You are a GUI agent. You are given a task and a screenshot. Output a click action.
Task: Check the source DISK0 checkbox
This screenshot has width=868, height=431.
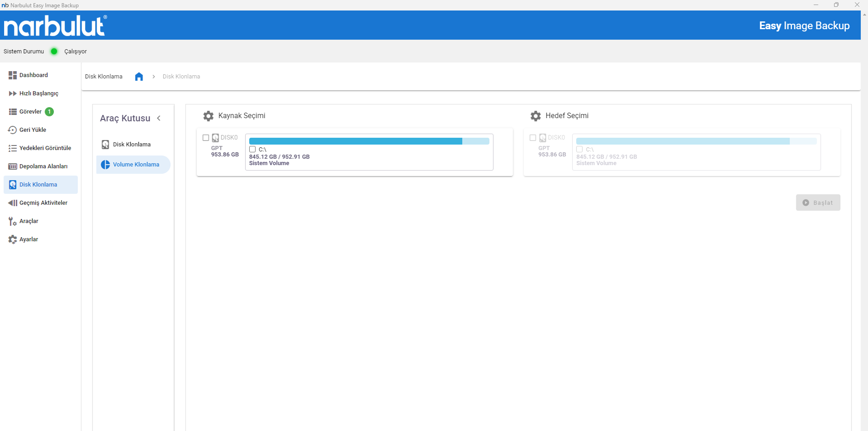205,138
